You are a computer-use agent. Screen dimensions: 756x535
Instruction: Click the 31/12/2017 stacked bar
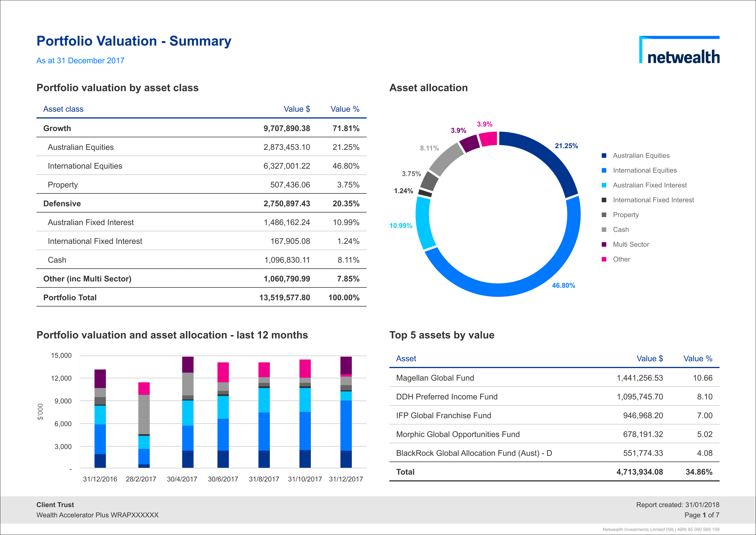click(346, 412)
